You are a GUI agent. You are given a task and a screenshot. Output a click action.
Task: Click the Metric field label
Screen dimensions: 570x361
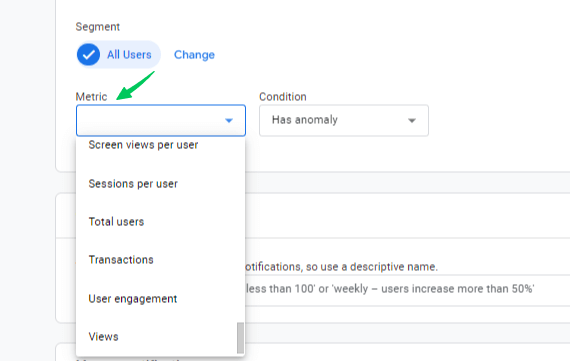click(x=91, y=97)
